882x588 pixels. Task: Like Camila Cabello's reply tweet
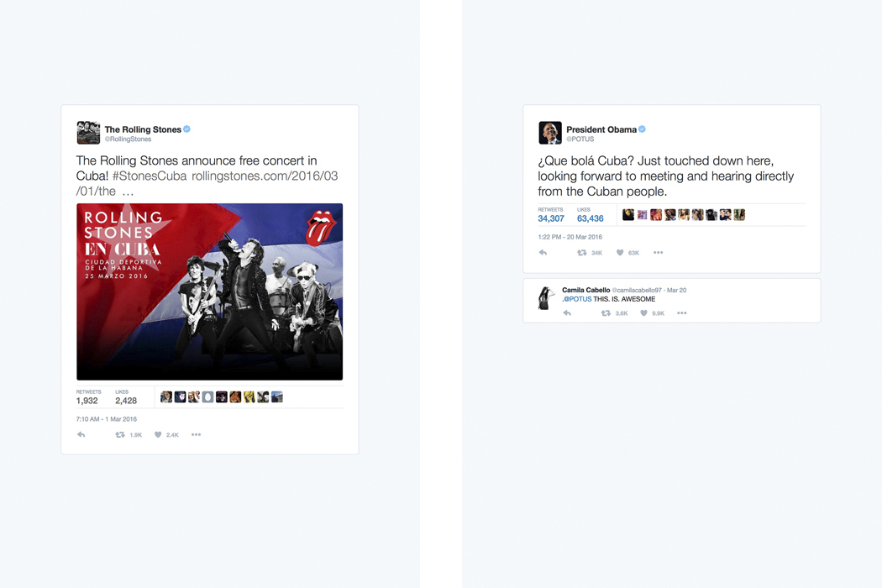click(x=643, y=312)
